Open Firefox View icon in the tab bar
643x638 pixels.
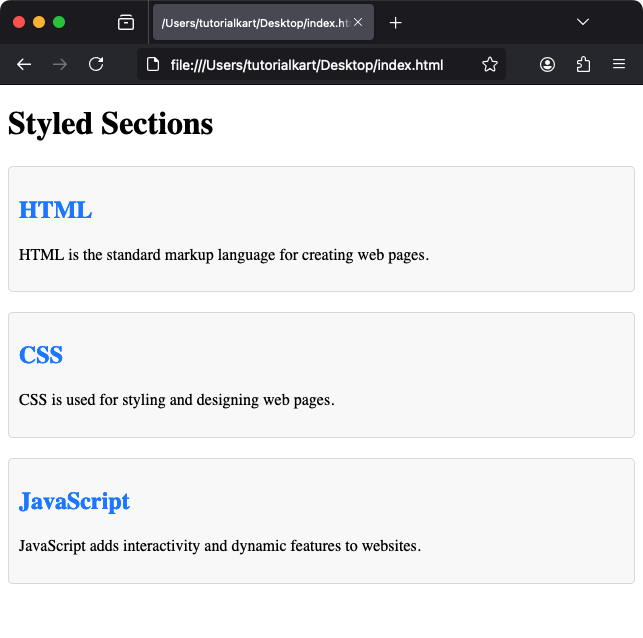click(126, 23)
